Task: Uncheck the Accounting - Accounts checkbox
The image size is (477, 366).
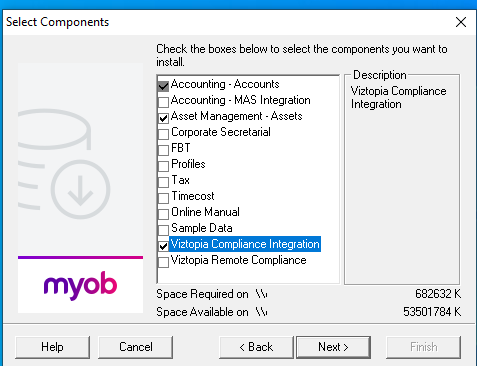Action: (163, 86)
